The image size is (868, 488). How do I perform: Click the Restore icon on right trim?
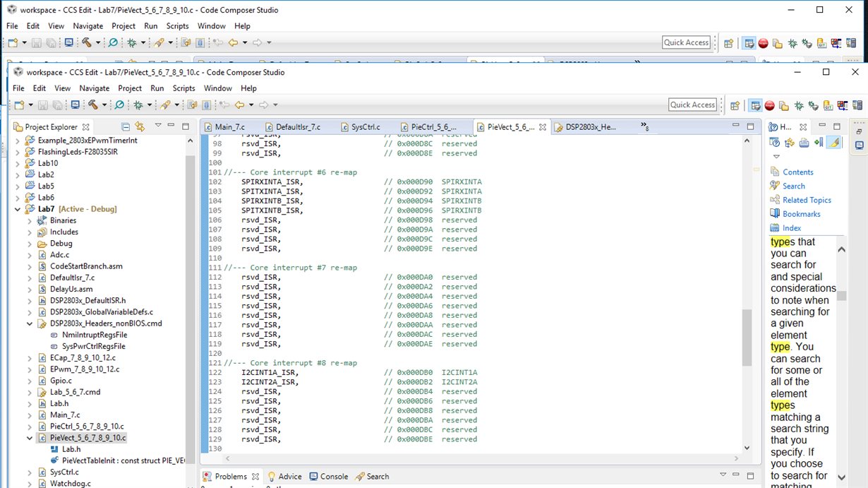tap(859, 131)
